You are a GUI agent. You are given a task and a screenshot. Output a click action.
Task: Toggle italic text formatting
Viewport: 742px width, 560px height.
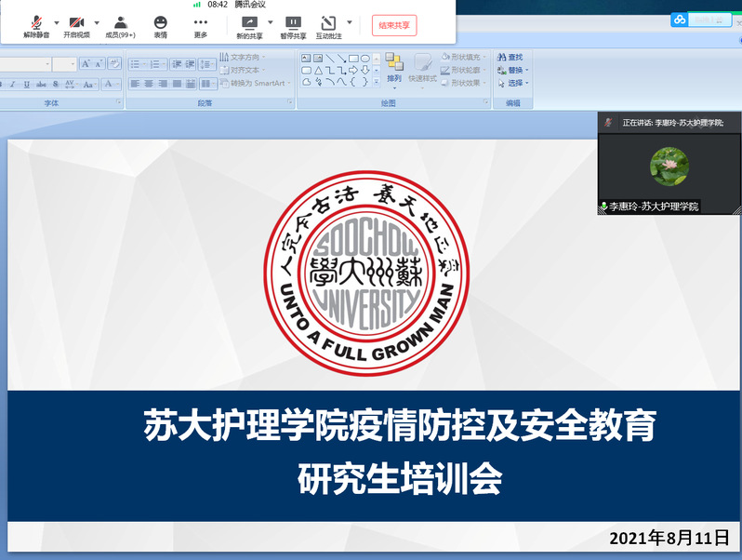pyautogui.click(x=13, y=85)
